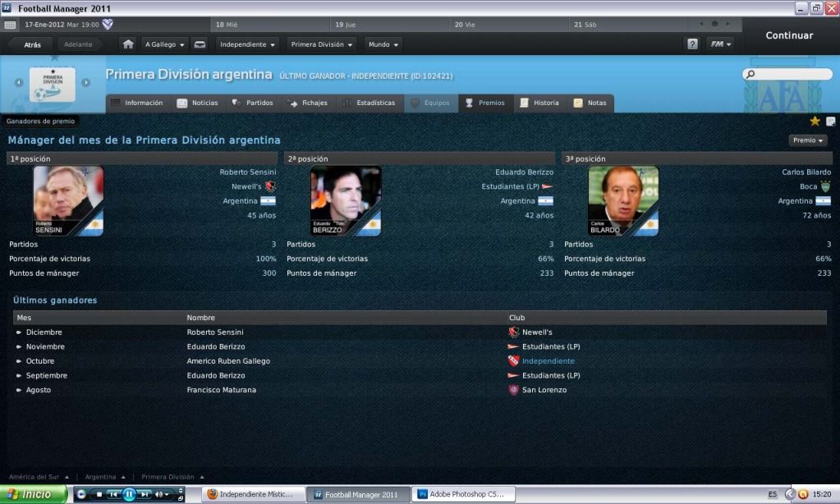Image resolution: width=840 pixels, height=504 pixels.
Task: Switch to the Estadísticas tab
Action: click(x=369, y=103)
